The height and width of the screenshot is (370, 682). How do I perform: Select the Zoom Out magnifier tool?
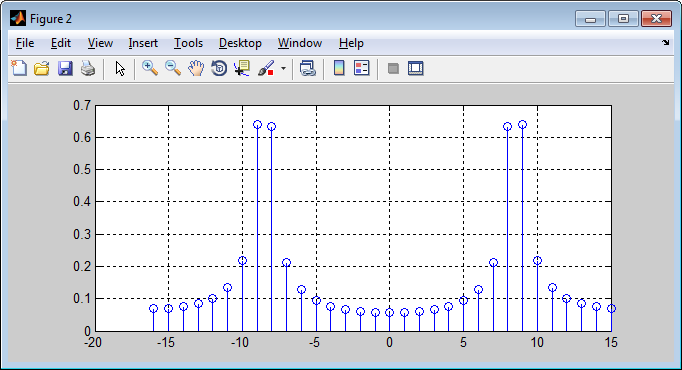(x=173, y=68)
